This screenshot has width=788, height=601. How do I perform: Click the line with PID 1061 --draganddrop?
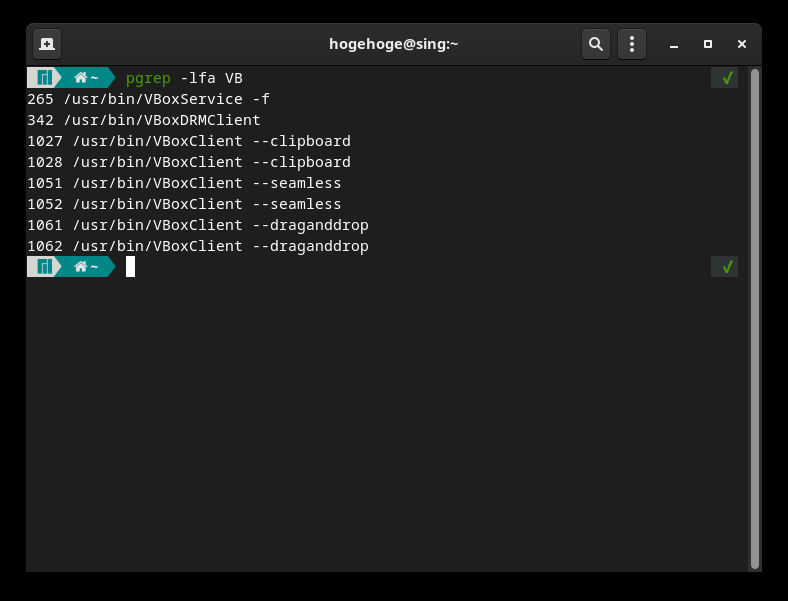(198, 225)
